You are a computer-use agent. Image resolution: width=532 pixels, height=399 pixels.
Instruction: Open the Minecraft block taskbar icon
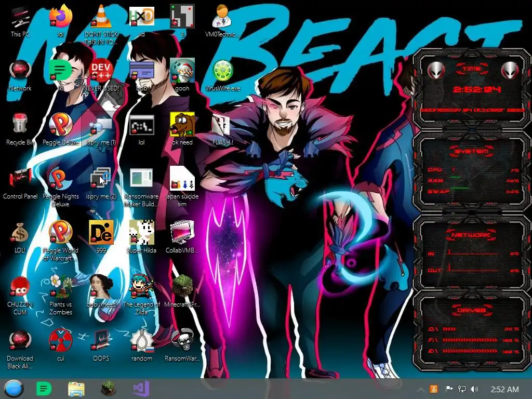click(109, 389)
